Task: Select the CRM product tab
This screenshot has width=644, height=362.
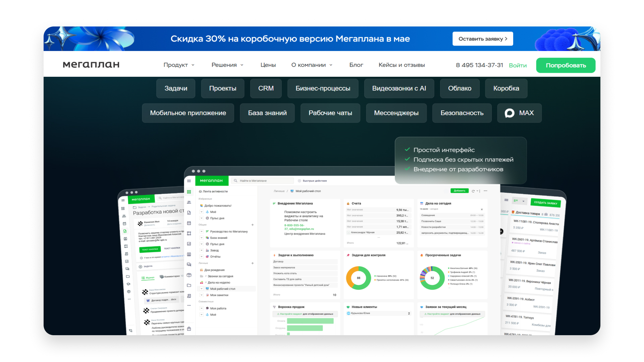Action: [x=266, y=88]
